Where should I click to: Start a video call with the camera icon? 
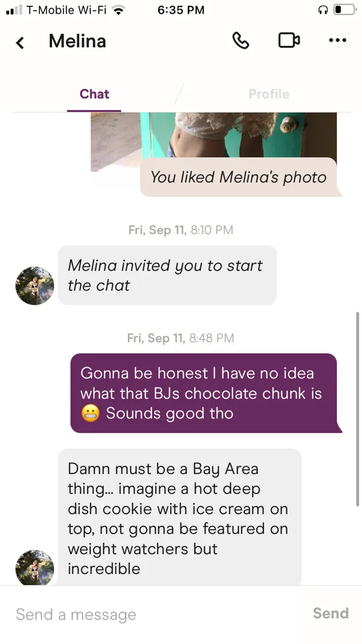point(289,40)
